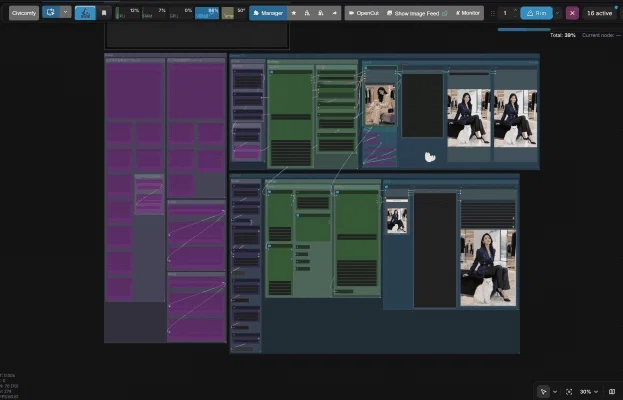Select the pointer select mode tool
Viewport: 623px width, 400px height.
click(543, 392)
